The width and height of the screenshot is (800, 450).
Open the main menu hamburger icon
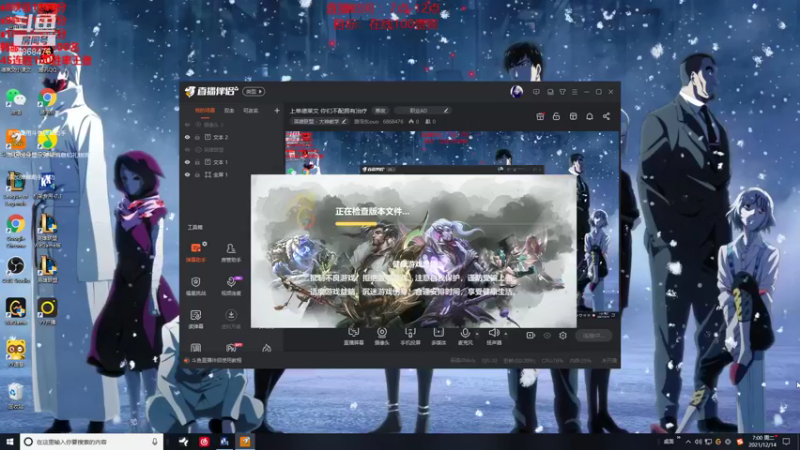(574, 92)
